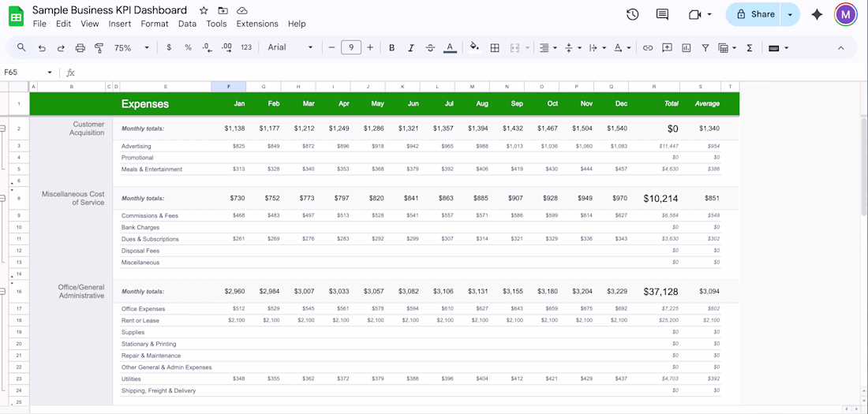
Task: Open version history clock icon
Action: 632,14
